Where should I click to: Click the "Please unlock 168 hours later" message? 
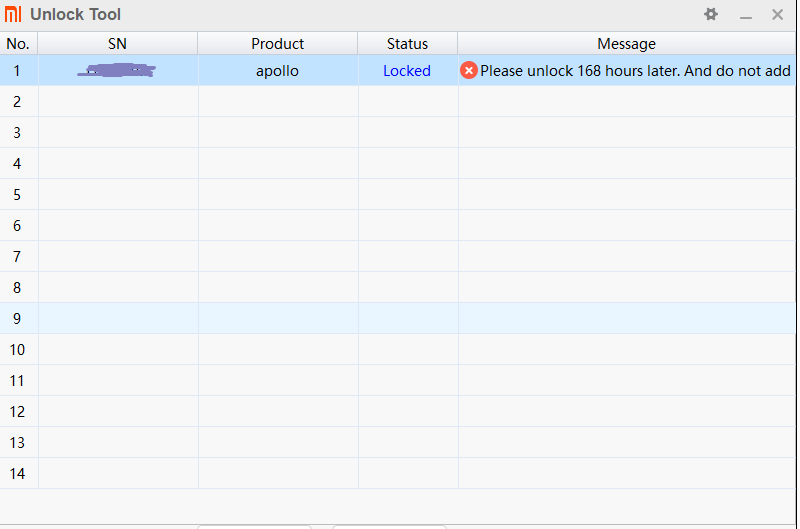[635, 71]
